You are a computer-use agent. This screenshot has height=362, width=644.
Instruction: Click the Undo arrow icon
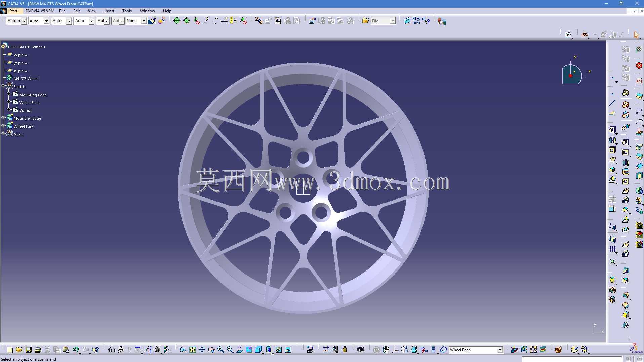(x=75, y=350)
